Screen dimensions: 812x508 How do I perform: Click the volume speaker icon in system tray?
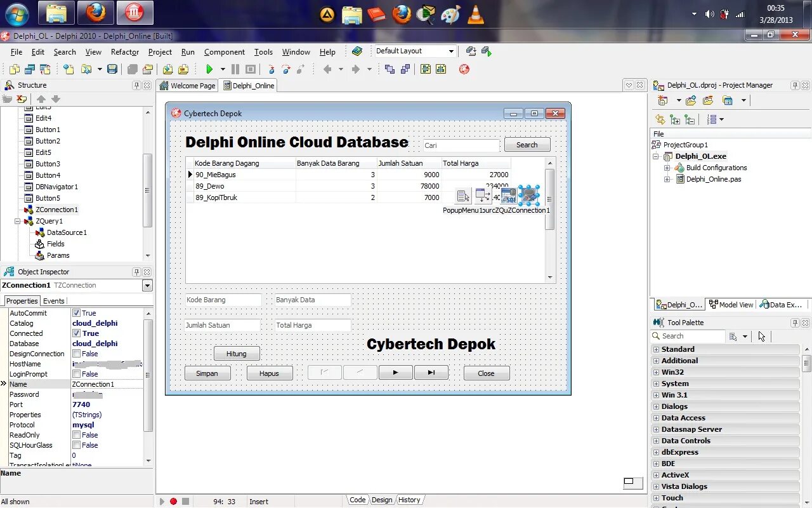click(x=709, y=14)
